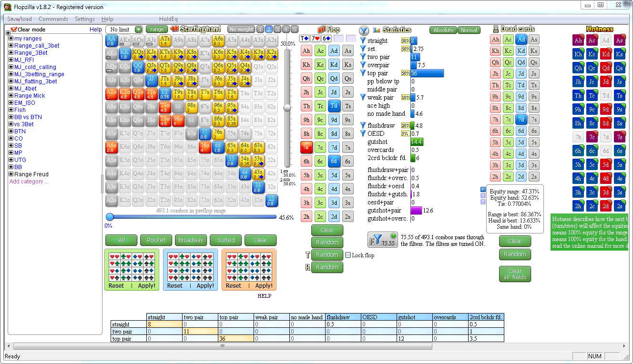The image size is (633, 364).
Task: Select weight button 4
Action: (x=286, y=29)
